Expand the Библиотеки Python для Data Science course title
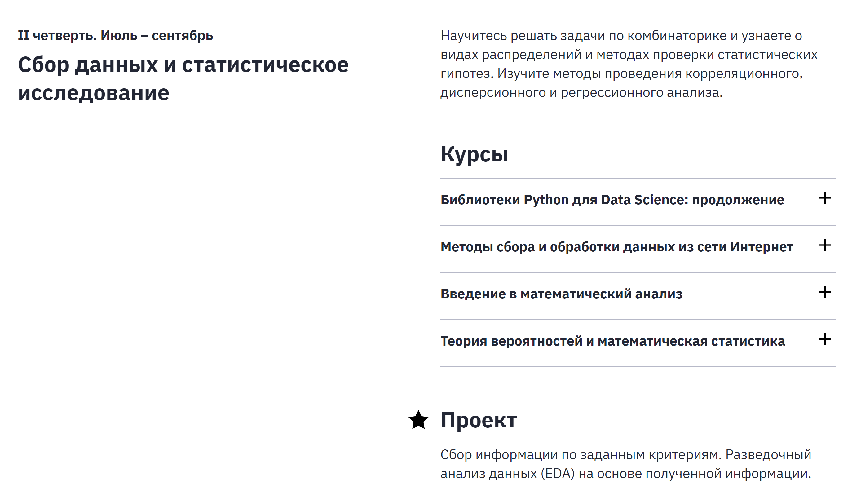 (612, 200)
